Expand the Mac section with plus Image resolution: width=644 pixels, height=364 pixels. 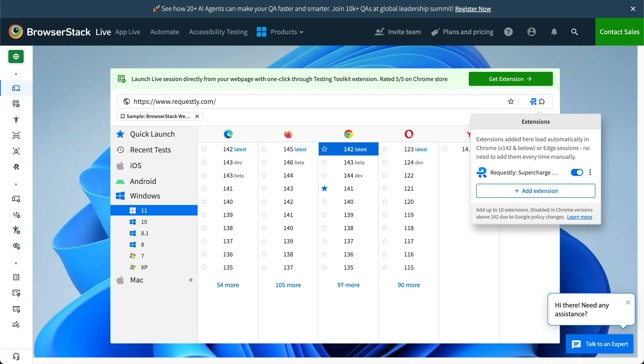pyautogui.click(x=191, y=280)
